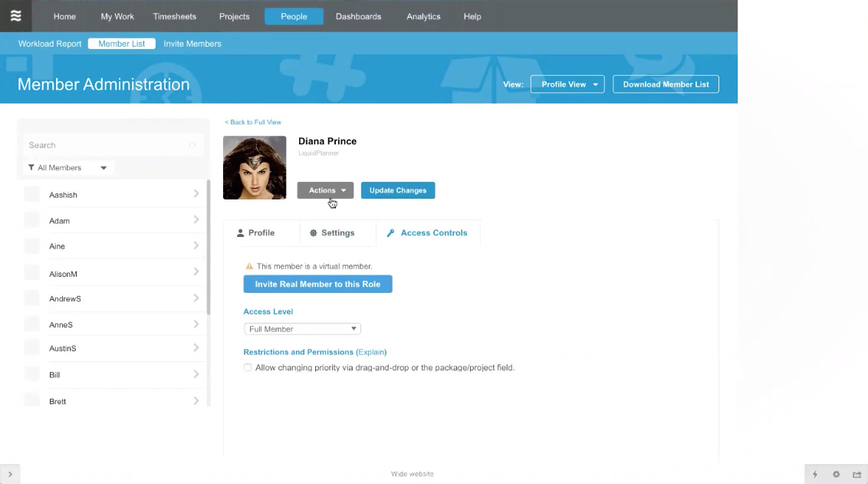Image resolution: width=868 pixels, height=484 pixels.
Task: Click the share icon in bottom bar
Action: pyautogui.click(x=857, y=475)
